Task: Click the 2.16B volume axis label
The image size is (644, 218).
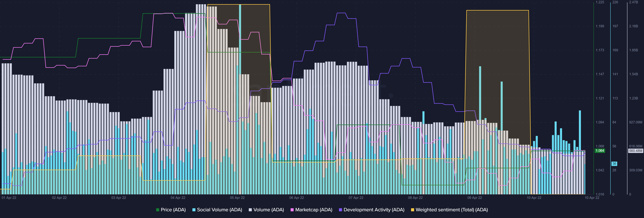Action: (633, 26)
